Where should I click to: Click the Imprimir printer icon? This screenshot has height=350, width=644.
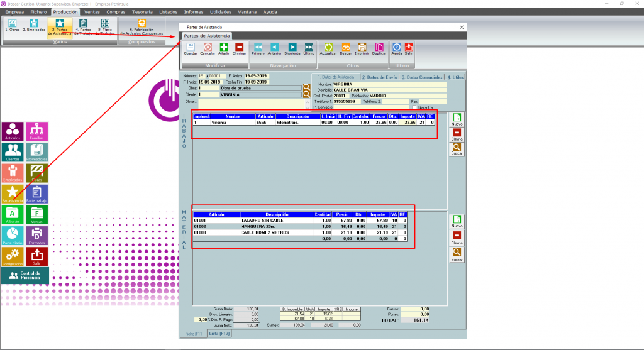(x=362, y=49)
